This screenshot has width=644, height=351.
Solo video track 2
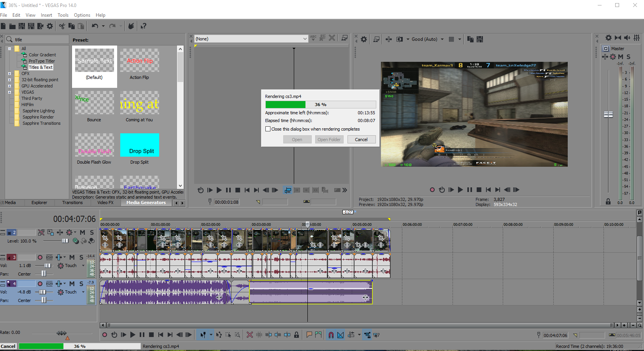tap(92, 232)
